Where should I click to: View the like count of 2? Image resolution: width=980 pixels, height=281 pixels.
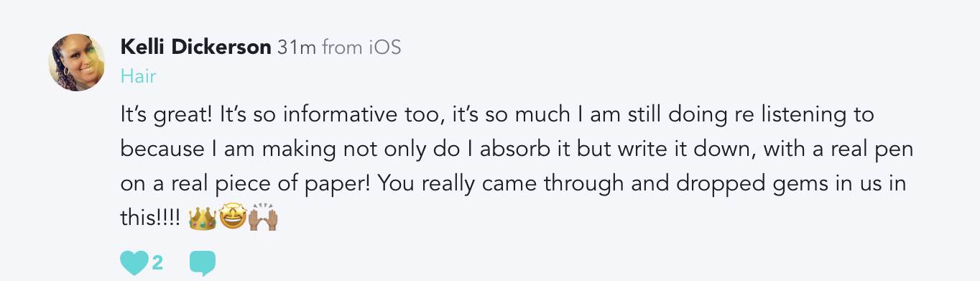(x=158, y=263)
